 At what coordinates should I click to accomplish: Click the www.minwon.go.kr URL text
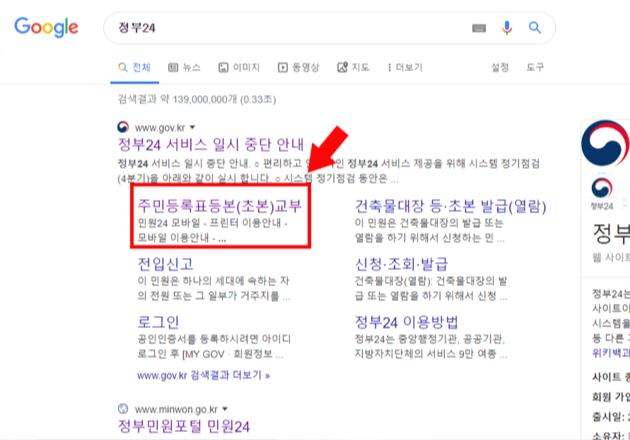coord(176,409)
